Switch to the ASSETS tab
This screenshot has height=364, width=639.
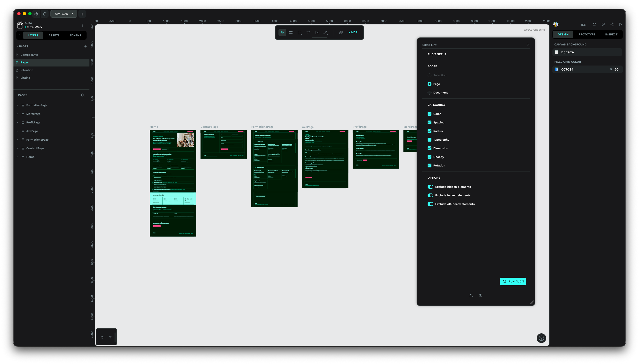tap(54, 35)
